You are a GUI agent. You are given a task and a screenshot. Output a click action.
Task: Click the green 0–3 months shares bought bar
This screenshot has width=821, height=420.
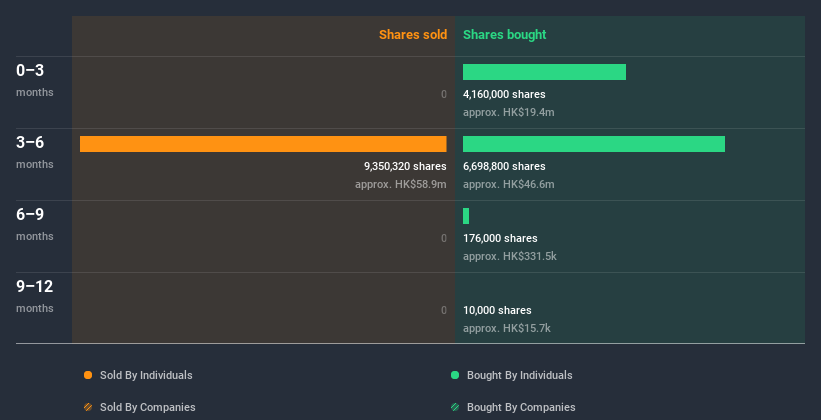click(544, 72)
